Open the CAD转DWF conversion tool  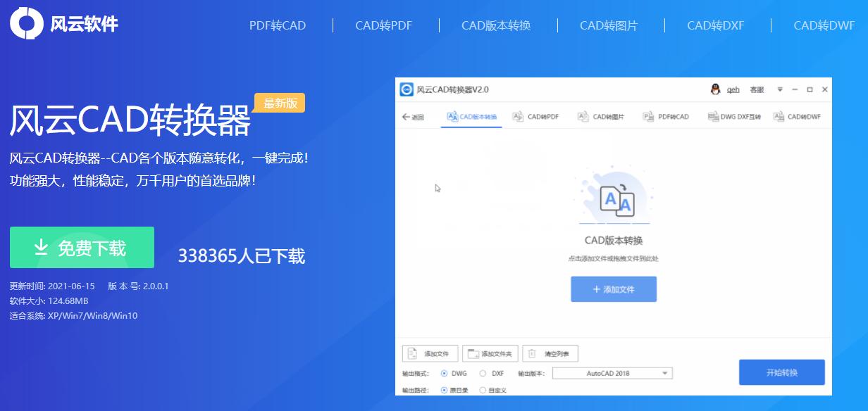(x=800, y=116)
